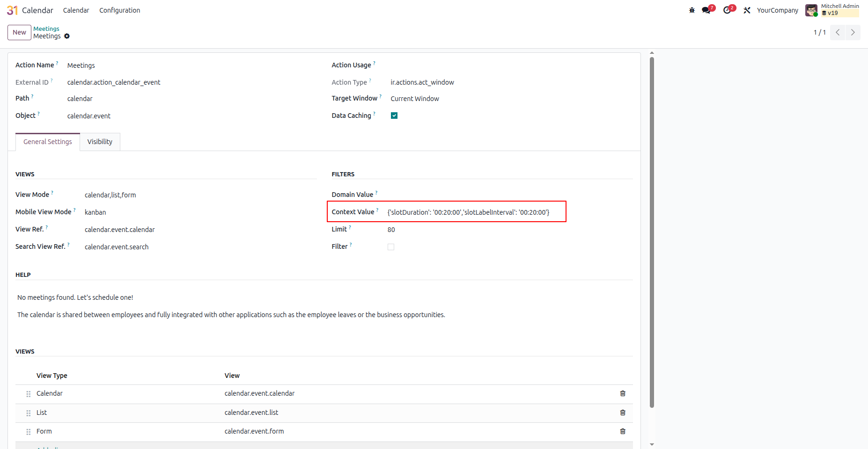Click the calendar.event.list view cell
The width and height of the screenshot is (868, 449).
tap(251, 413)
